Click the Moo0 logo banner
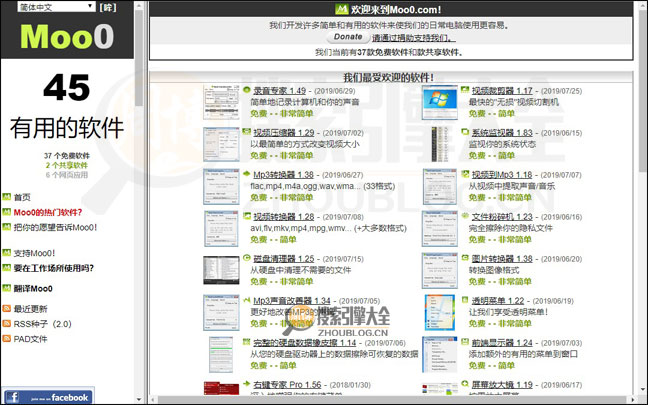The height and width of the screenshot is (405, 648). (67, 36)
